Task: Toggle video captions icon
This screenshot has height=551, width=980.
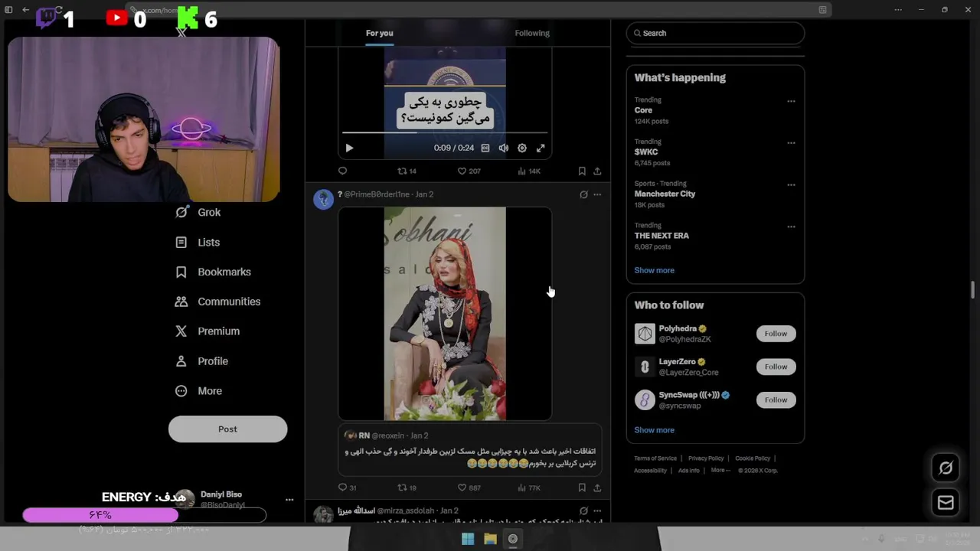Action: pos(485,148)
